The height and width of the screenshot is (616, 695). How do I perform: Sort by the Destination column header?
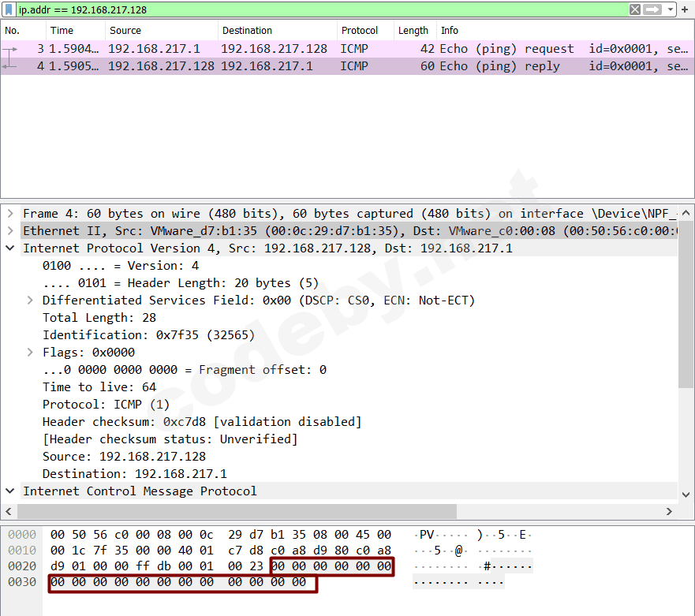click(278, 31)
